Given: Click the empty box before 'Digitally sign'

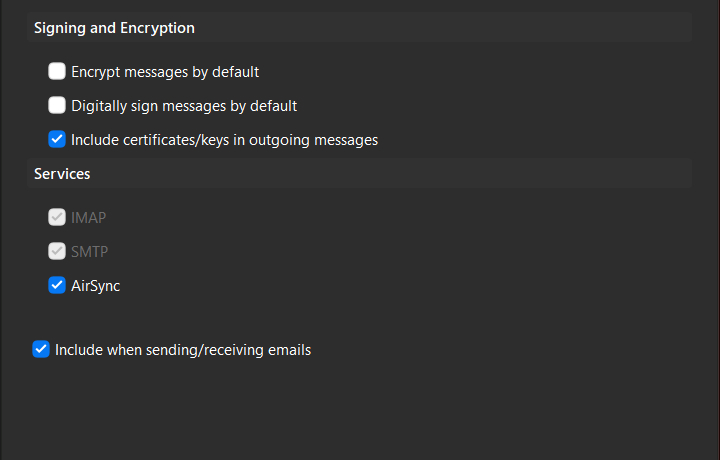Looking at the screenshot, I should [x=57, y=106].
